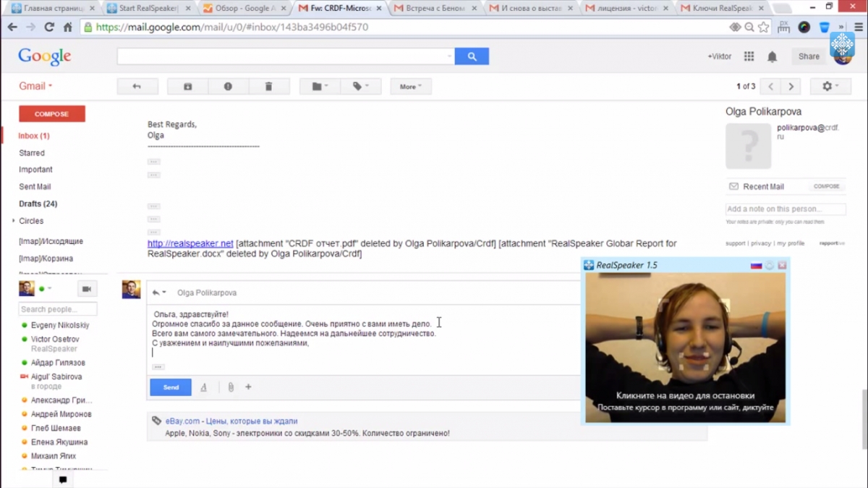The image size is (868, 488).
Task: Click COMPOSE in Recent Mail panel
Action: (x=826, y=186)
